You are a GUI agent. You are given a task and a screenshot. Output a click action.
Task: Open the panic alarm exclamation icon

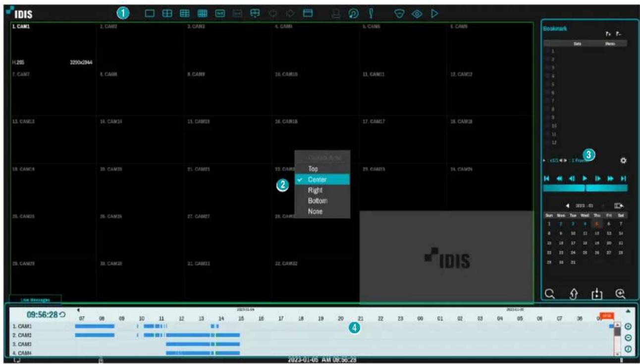371,13
